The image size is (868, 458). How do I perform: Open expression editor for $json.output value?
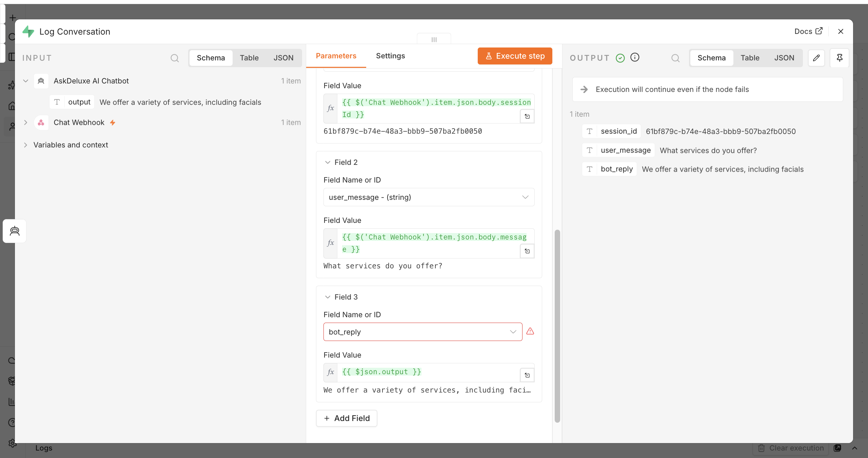point(527,375)
